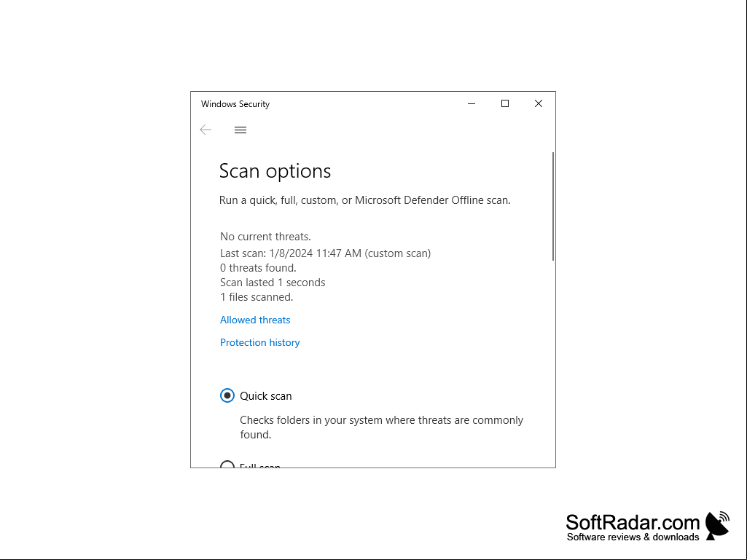Screen dimensions: 747x560
Task: Open the hamburger navigation menu
Action: [240, 130]
